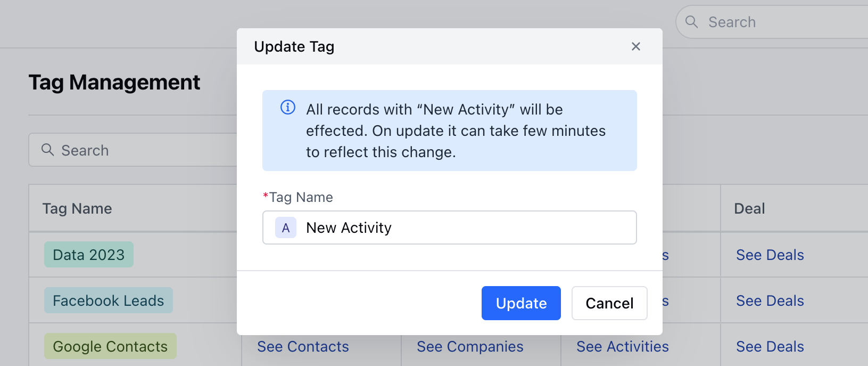Open See Deals for Google Contacts

770,346
